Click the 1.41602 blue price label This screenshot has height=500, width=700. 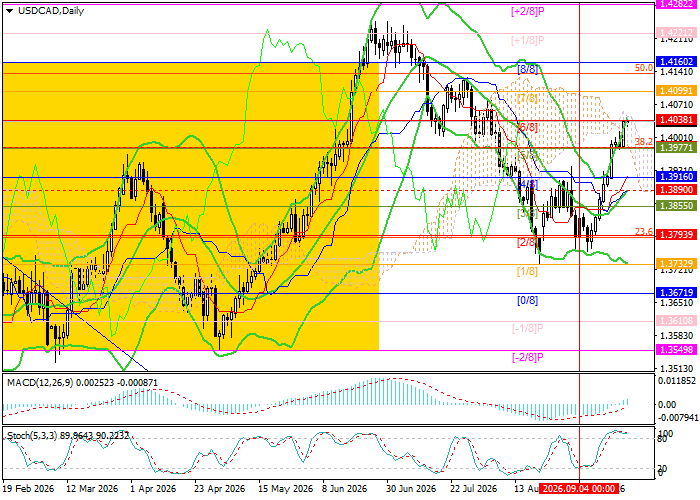pyautogui.click(x=676, y=62)
